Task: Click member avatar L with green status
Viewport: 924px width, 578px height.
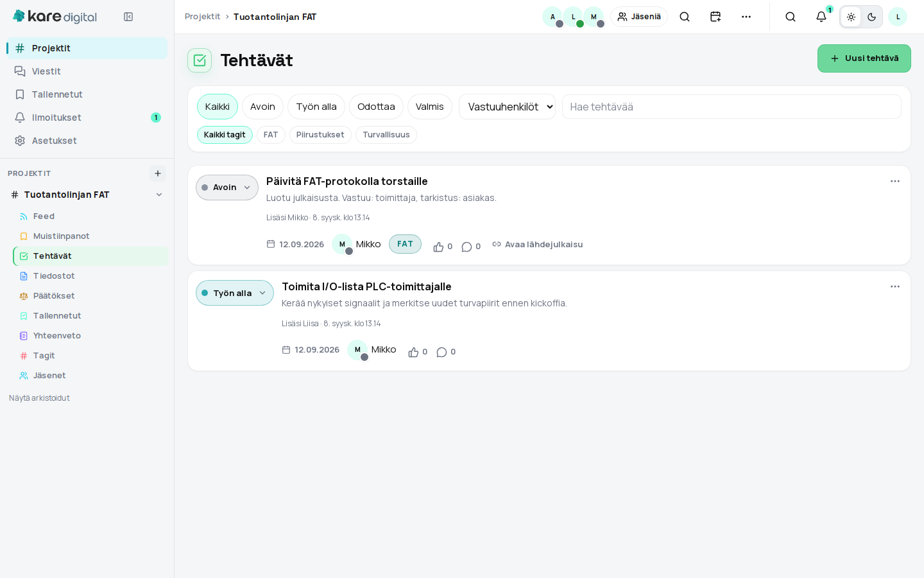Action: pos(573,17)
